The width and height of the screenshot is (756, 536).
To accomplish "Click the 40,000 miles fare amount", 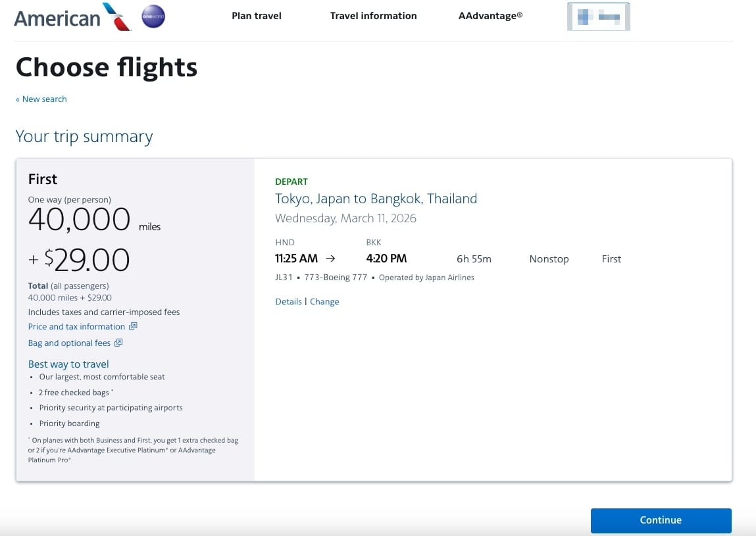I will pos(80,220).
